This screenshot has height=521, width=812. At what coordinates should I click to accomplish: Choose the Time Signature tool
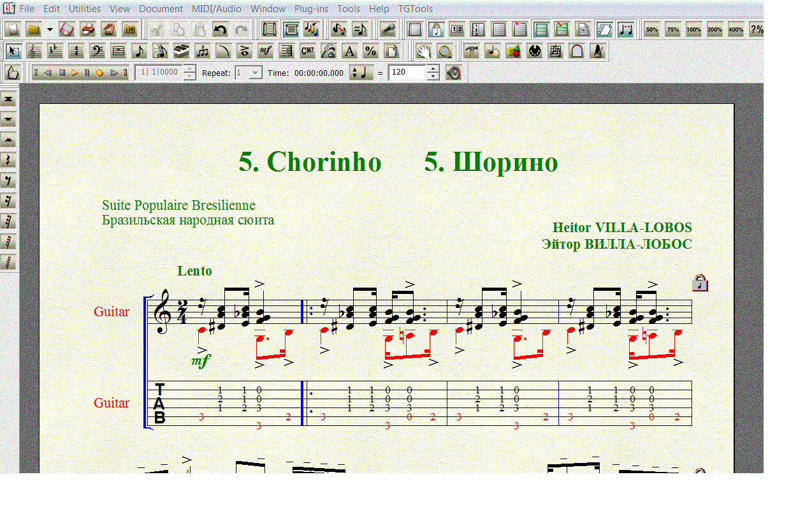(76, 51)
